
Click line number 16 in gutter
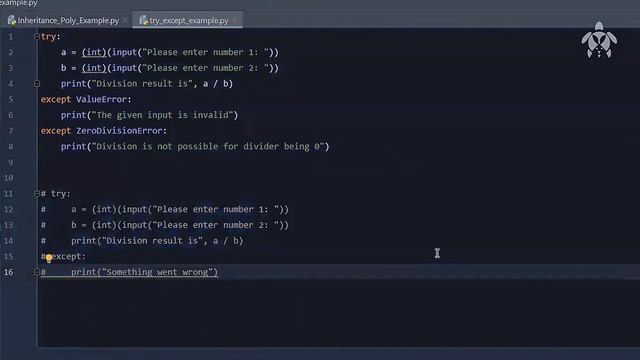[x=9, y=272]
